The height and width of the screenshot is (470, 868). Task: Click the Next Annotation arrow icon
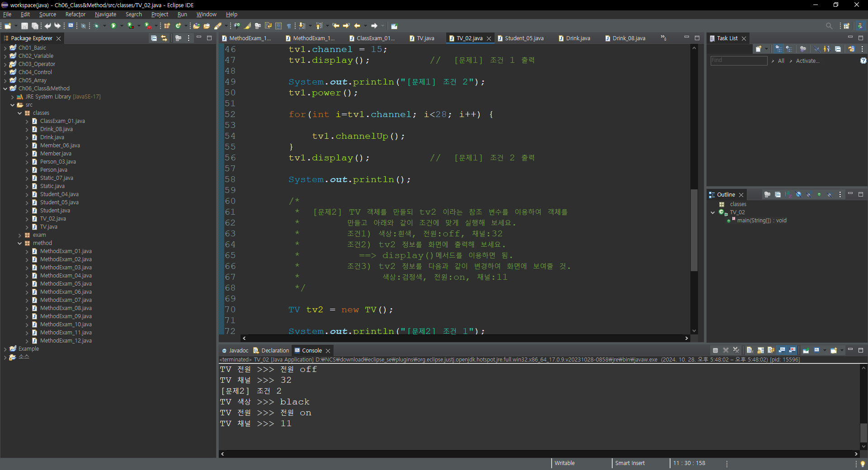coord(301,26)
